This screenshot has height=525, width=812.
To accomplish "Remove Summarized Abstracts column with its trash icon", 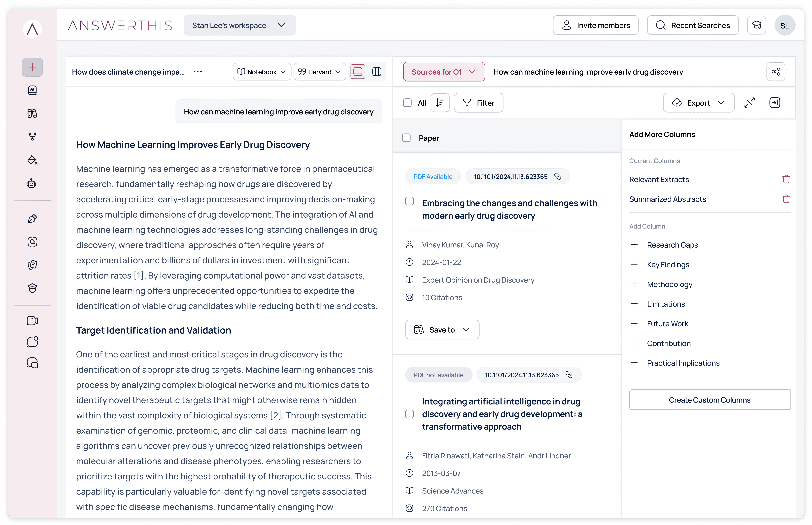I will pyautogui.click(x=786, y=199).
